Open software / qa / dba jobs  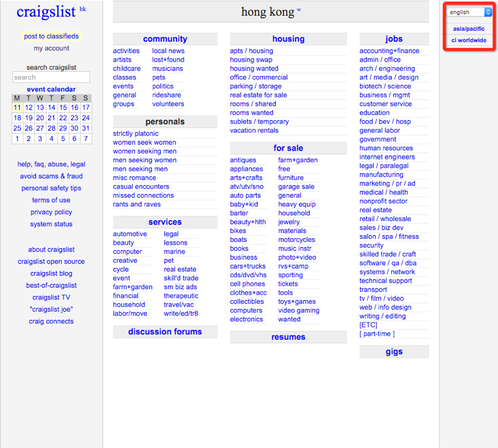pyautogui.click(x=388, y=263)
